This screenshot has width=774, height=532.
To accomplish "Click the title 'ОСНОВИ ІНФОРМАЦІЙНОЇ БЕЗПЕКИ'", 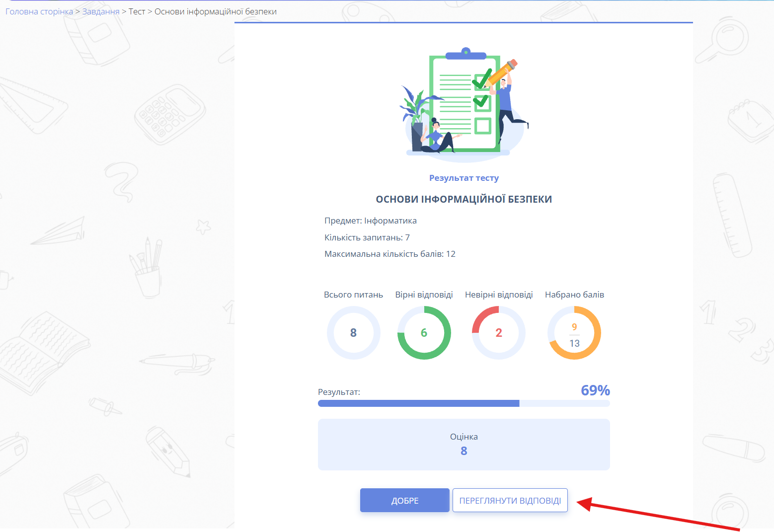I will 464,199.
